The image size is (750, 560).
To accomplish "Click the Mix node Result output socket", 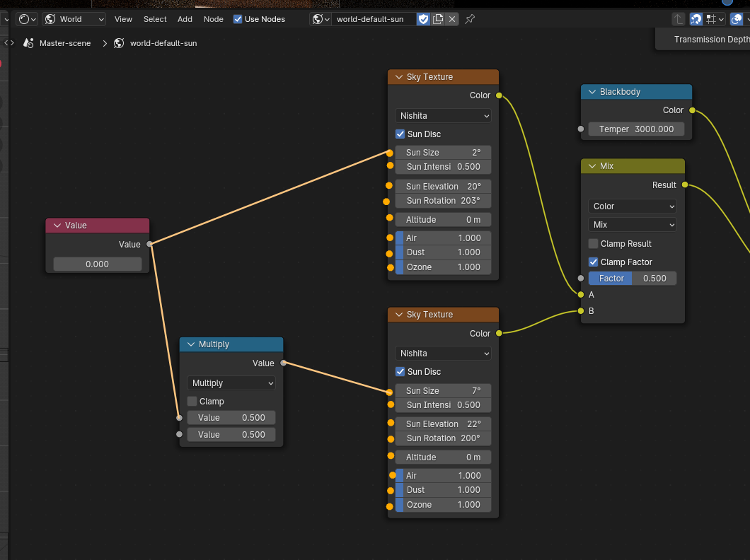I will point(685,185).
